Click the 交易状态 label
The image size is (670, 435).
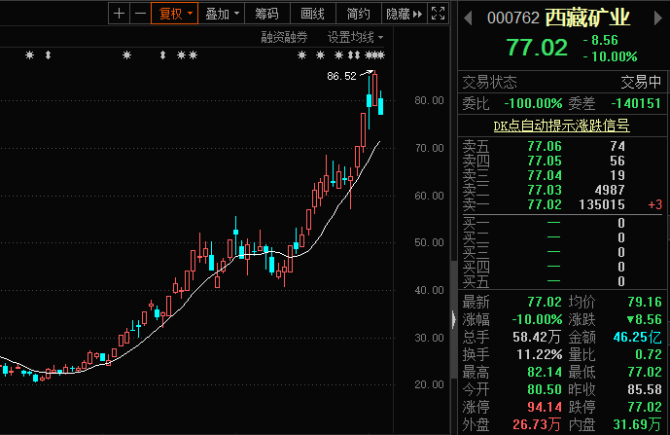(x=490, y=82)
